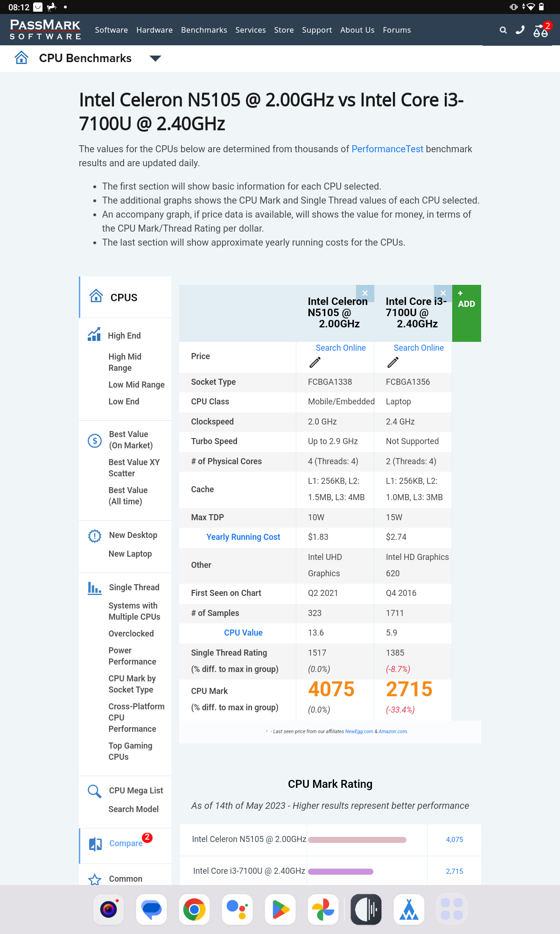Open the Yearly Running Cost link
This screenshot has width=560, height=934.
click(243, 537)
